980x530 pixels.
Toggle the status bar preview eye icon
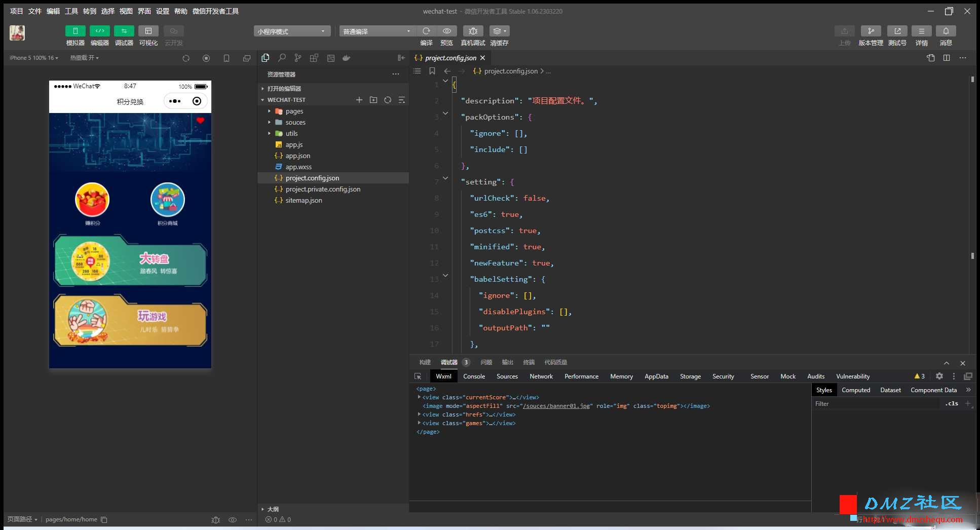[233, 520]
